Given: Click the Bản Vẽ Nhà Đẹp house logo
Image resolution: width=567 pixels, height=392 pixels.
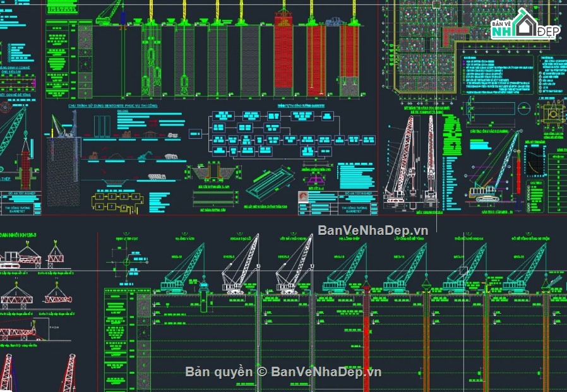Looking at the screenshot, I should point(525,25).
